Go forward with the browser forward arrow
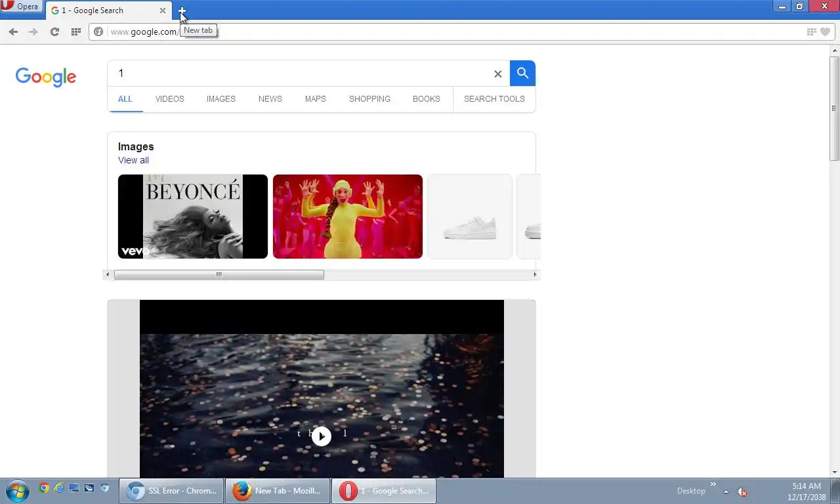Viewport: 840px width, 504px height. 33,31
